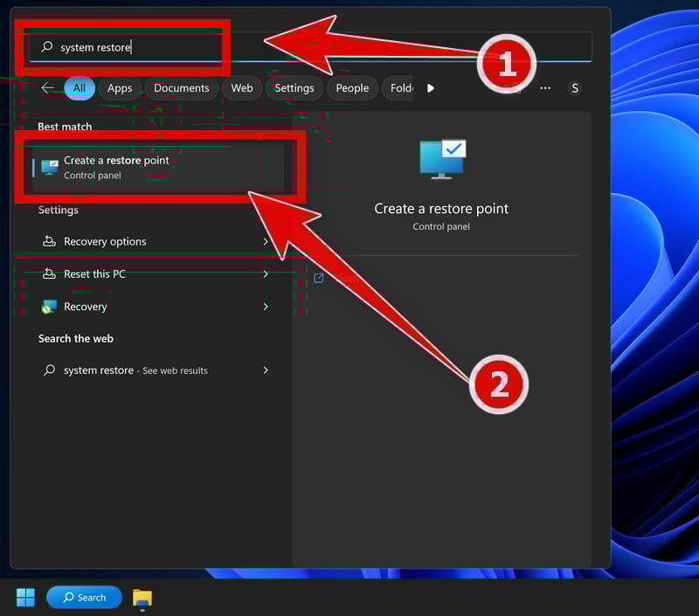
Task: Go back using the left arrow icon
Action: coord(48,87)
